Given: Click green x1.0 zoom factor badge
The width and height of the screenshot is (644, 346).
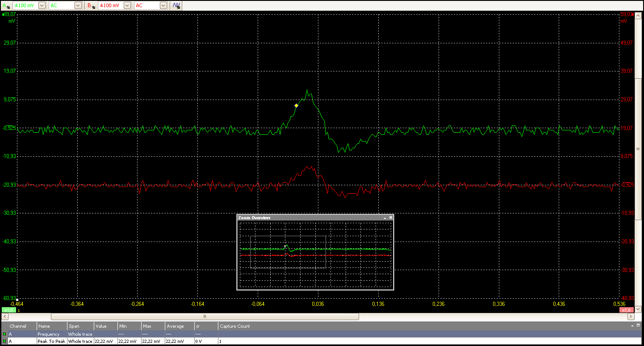Looking at the screenshot, I should coord(8,310).
